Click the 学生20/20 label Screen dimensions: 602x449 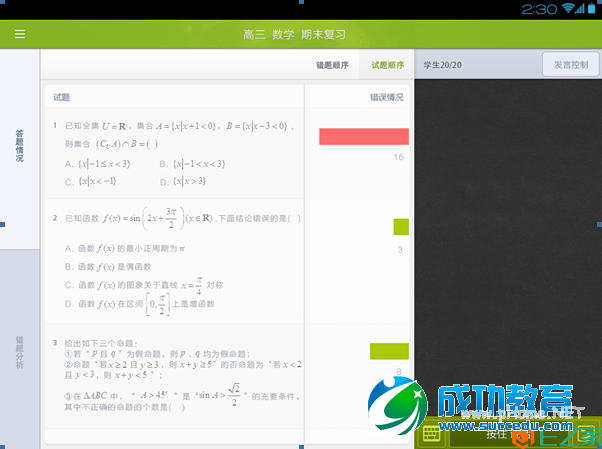pos(442,65)
